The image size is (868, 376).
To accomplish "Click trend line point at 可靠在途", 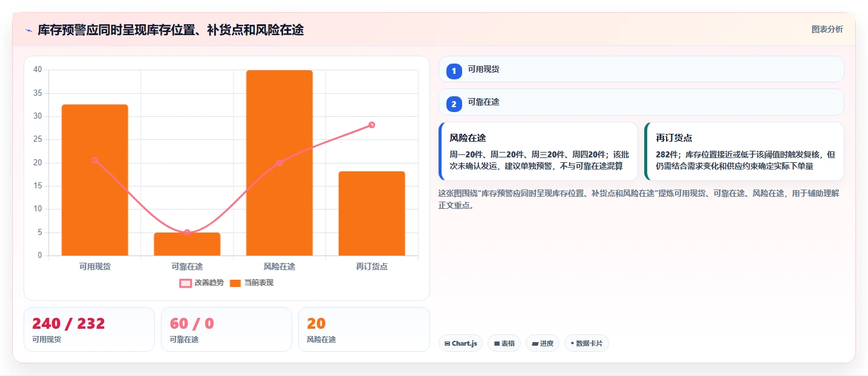I will click(x=187, y=233).
